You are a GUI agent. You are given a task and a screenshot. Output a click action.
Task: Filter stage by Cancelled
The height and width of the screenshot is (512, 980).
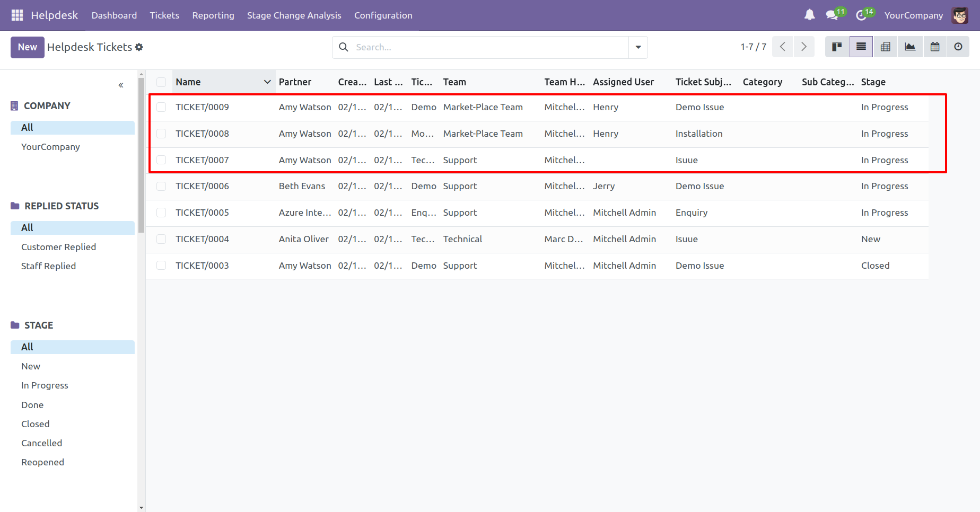click(x=42, y=443)
